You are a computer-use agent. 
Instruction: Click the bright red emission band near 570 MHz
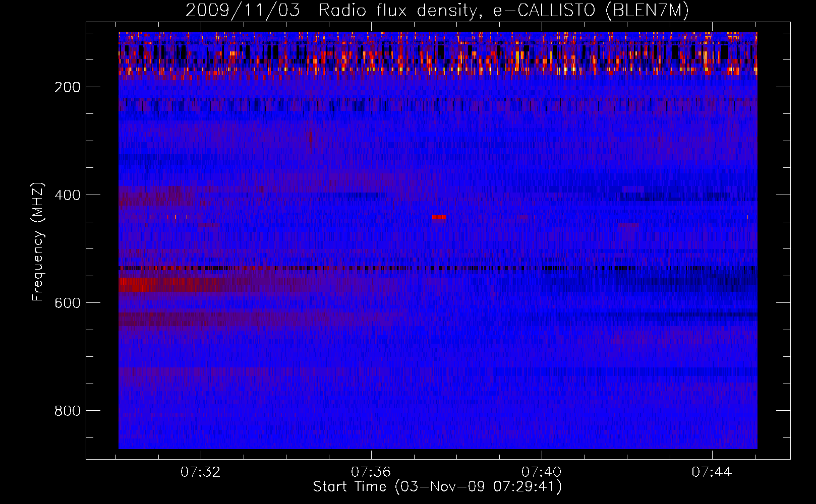168,285
